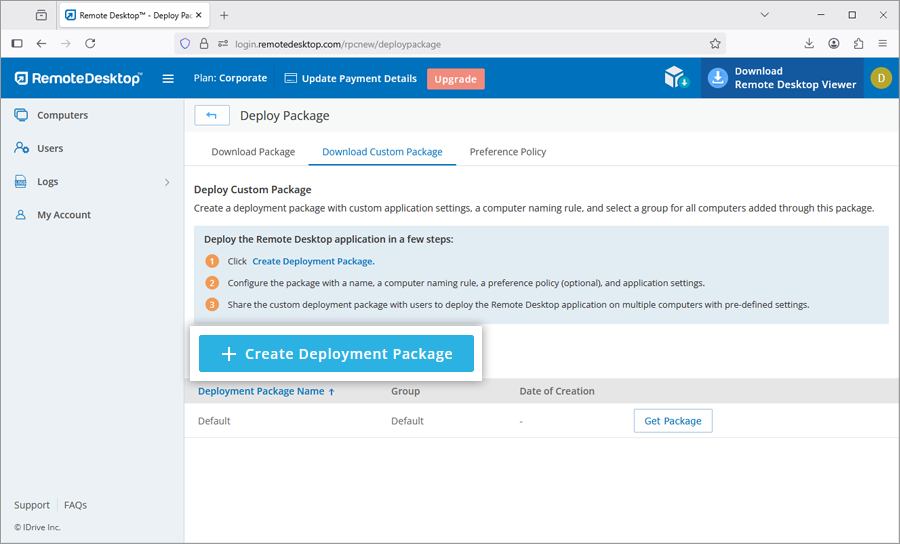Click the hamburger menu icon beside the logo
The height and width of the screenshot is (544, 900).
(x=168, y=79)
